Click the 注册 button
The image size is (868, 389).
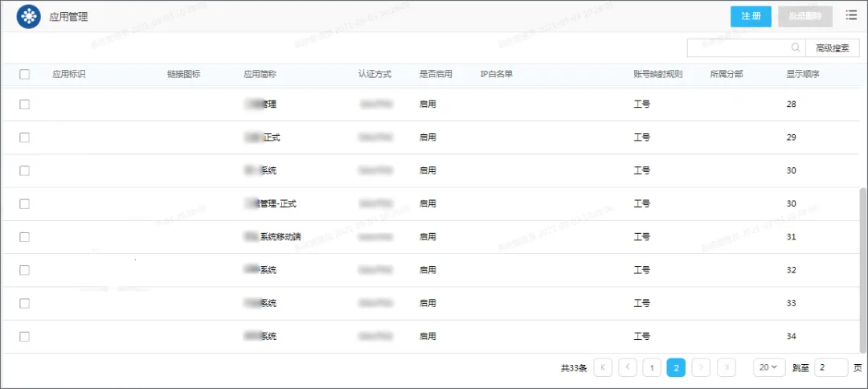click(751, 17)
